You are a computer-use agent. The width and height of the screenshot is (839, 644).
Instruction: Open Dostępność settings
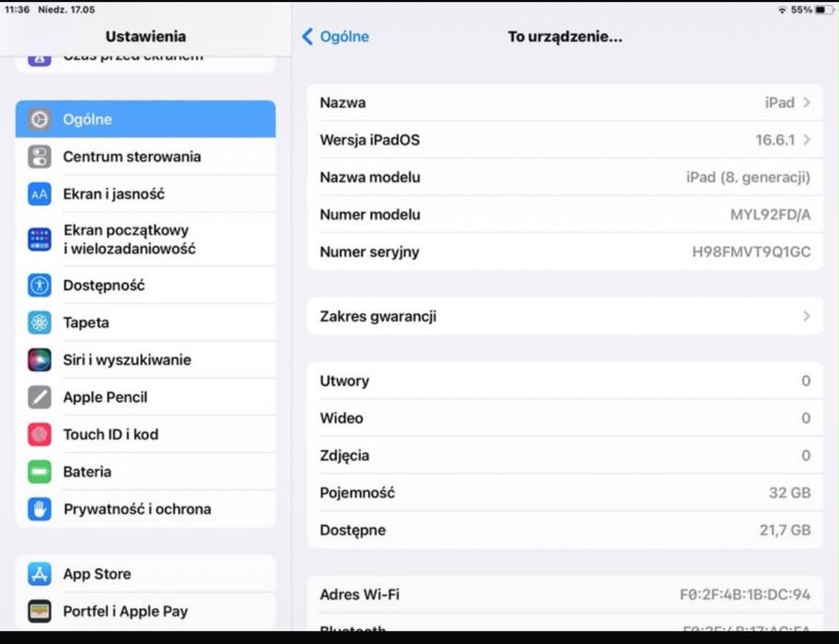click(146, 285)
